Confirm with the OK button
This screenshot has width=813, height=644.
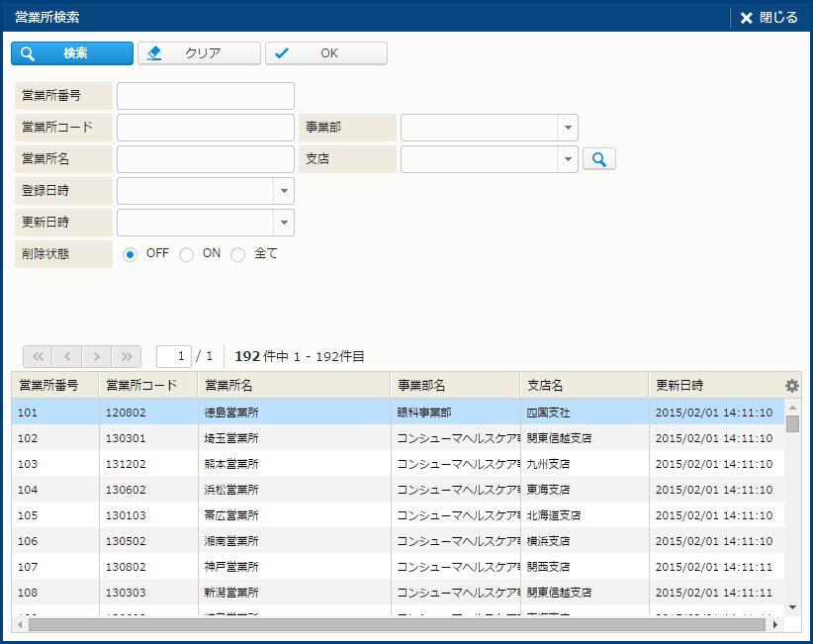325,53
